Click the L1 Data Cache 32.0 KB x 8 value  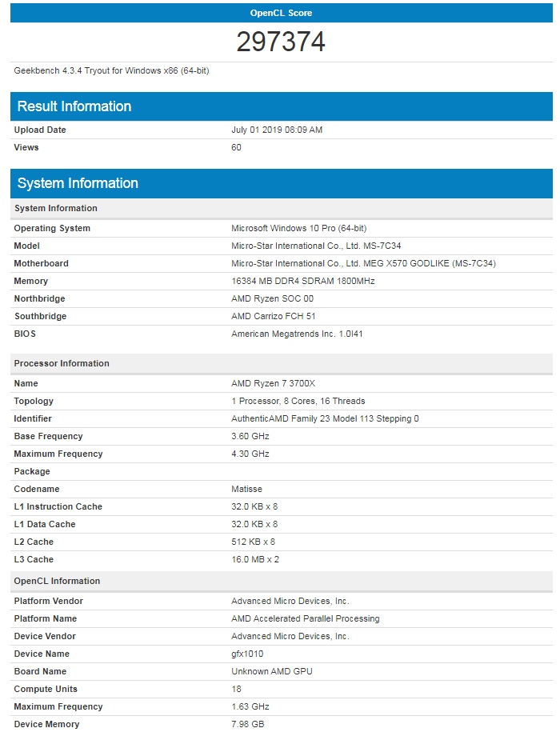(254, 524)
